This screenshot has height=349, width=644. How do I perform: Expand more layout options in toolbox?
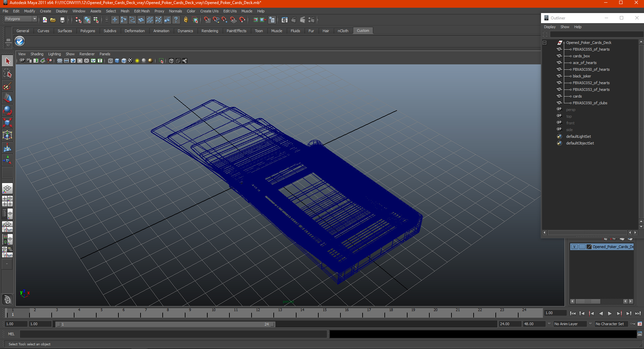pyautogui.click(x=7, y=264)
